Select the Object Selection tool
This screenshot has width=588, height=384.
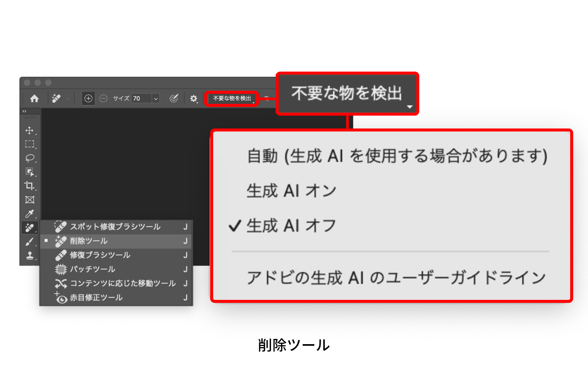[29, 172]
